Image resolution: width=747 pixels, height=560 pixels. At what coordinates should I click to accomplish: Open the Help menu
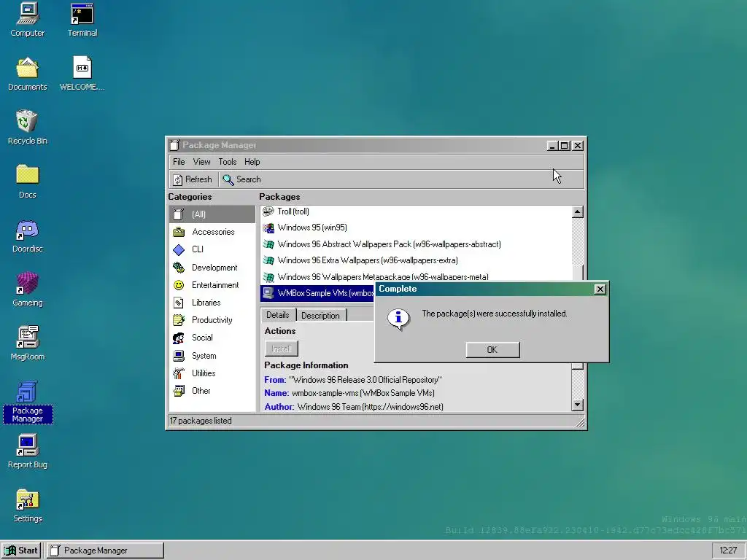coord(252,162)
